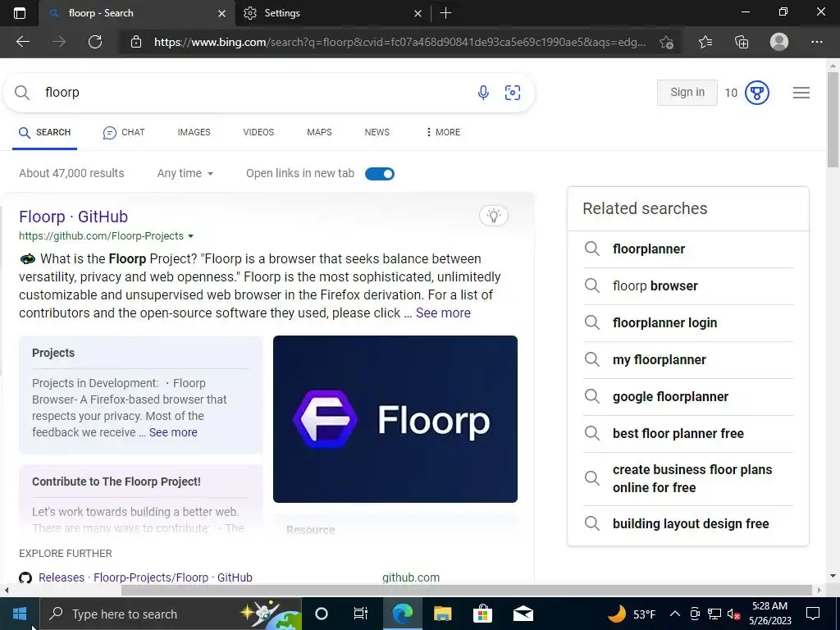The width and height of the screenshot is (840, 630).
Task: Open the clock showing 5:28 AM
Action: point(769,614)
